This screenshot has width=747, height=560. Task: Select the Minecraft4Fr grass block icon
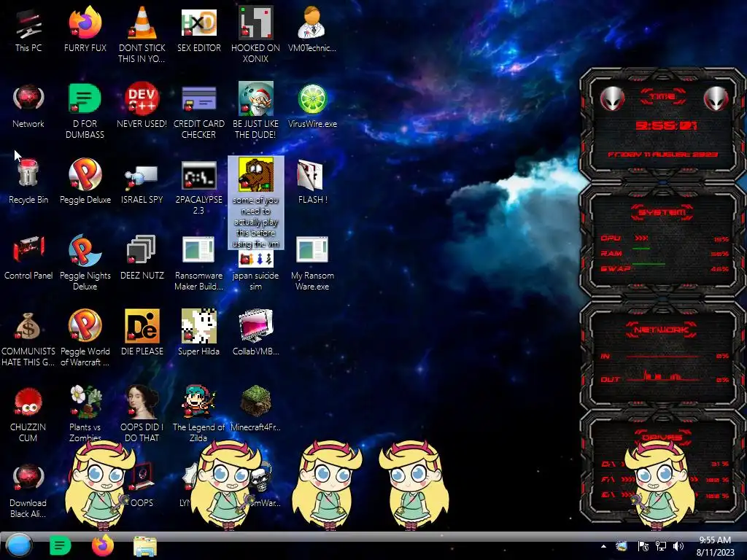255,408
